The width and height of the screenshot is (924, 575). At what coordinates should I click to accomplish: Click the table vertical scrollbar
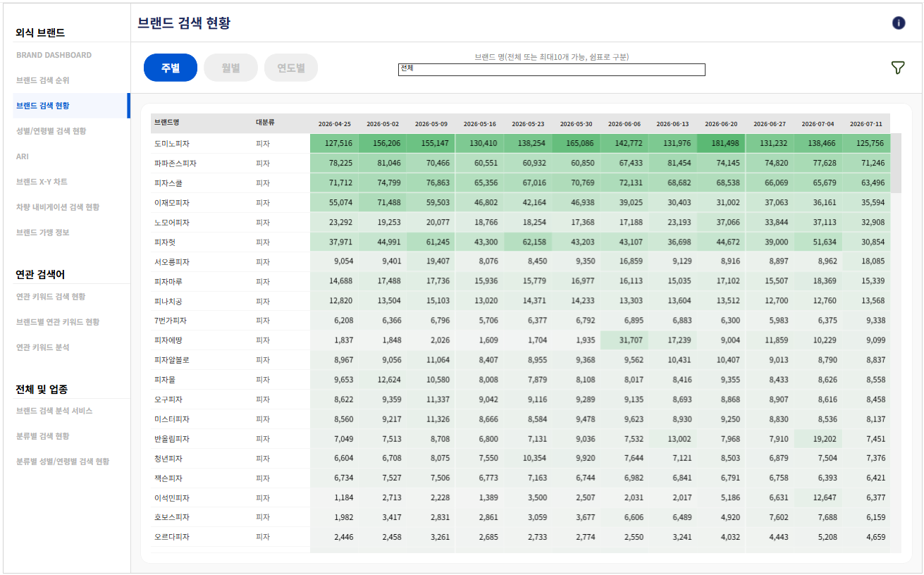[896, 163]
